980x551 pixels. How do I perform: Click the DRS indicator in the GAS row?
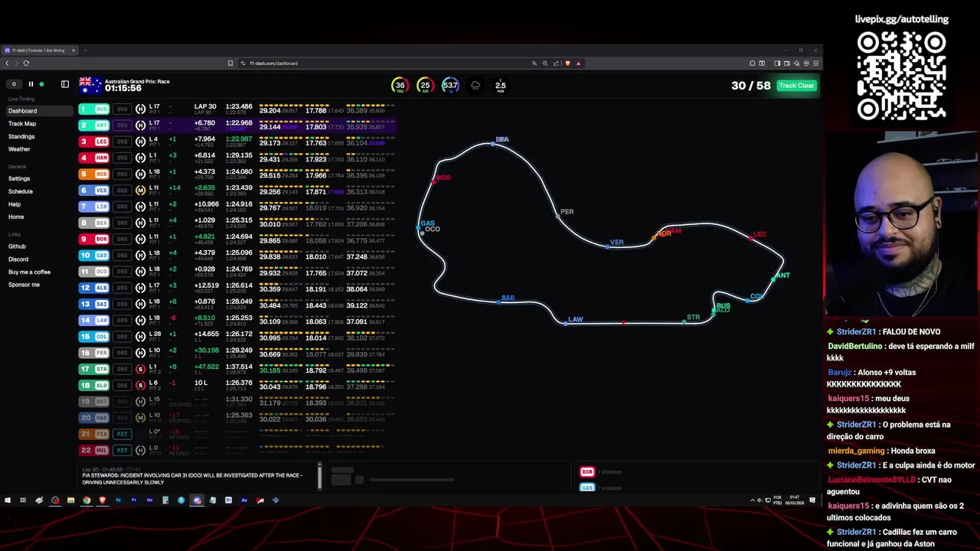122,256
